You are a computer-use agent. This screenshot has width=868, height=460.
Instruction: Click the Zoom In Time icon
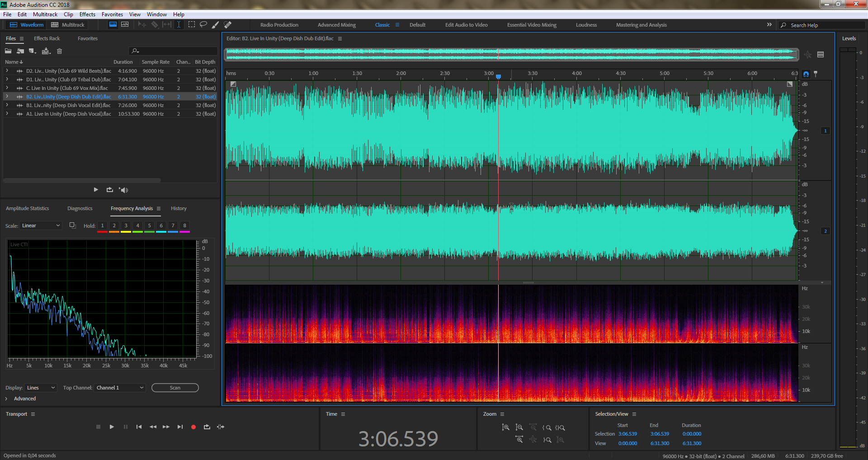tap(519, 439)
